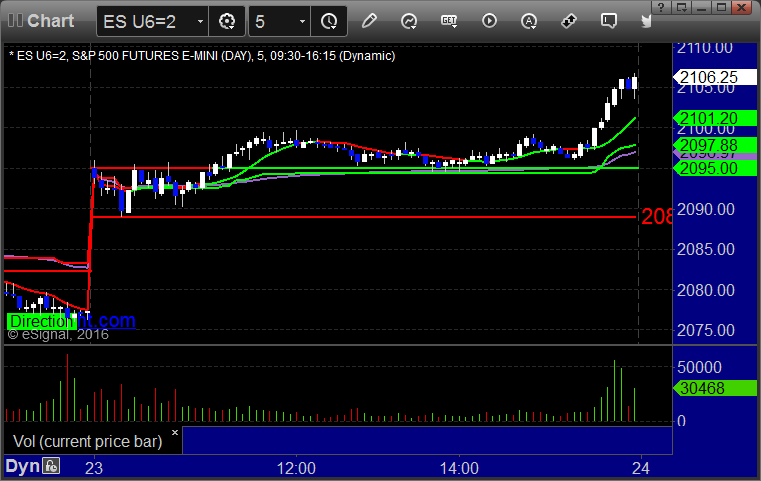Click the 2075.00 price scale label
Screen dimensions: 761x481
706,331
